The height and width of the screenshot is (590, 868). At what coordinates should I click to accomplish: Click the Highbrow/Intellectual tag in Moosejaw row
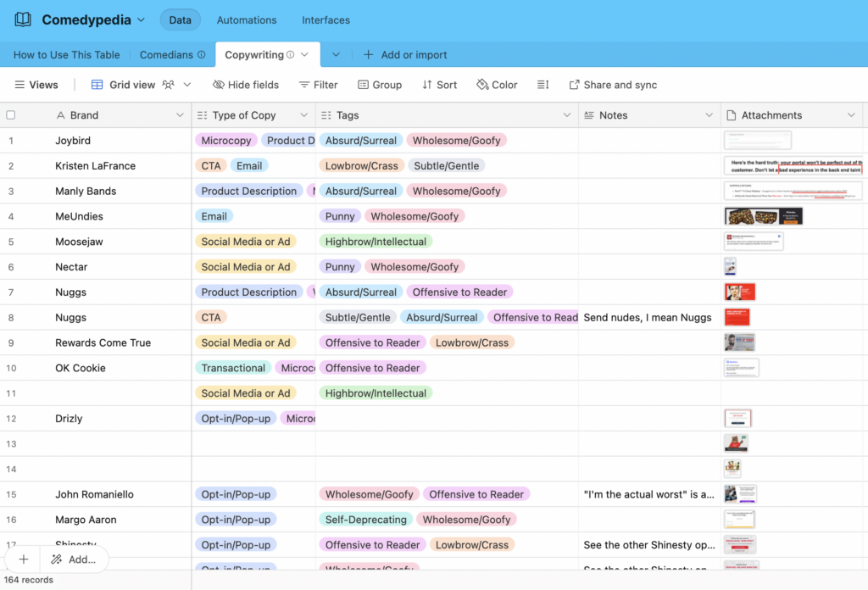click(x=376, y=242)
